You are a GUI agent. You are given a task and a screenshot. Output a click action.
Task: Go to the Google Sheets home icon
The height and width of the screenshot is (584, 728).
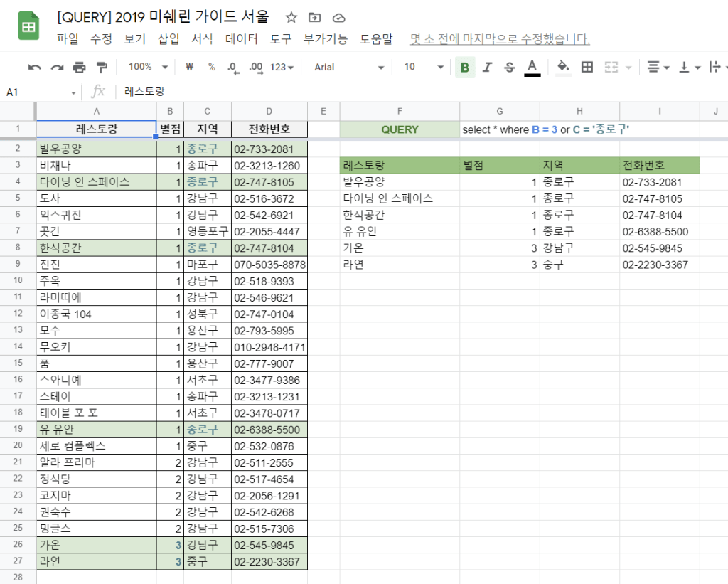(28, 27)
